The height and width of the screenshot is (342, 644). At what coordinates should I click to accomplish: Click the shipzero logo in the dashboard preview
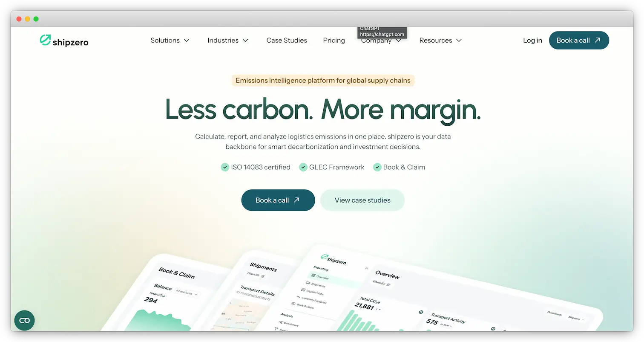click(334, 259)
